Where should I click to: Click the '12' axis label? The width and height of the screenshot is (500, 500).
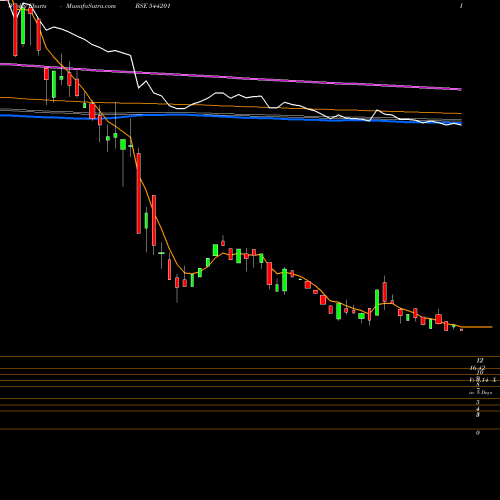[480, 360]
